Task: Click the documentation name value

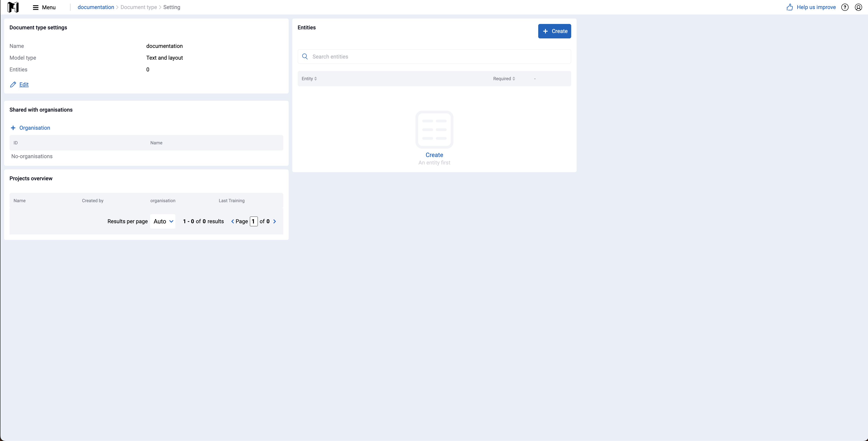Action: click(x=164, y=46)
